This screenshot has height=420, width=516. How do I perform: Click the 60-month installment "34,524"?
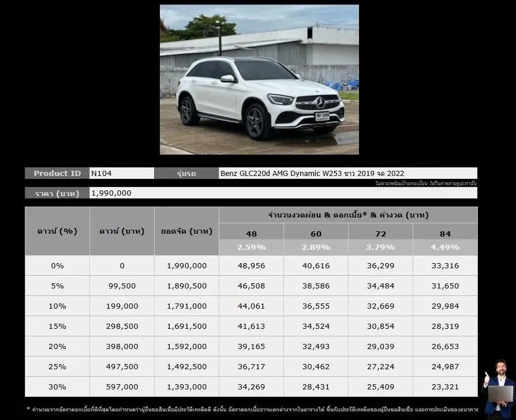[x=316, y=327]
